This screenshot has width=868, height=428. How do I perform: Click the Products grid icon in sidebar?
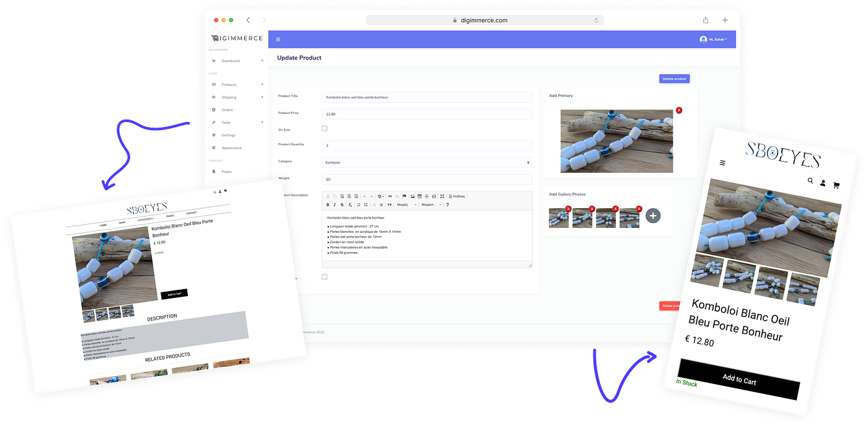(x=214, y=84)
